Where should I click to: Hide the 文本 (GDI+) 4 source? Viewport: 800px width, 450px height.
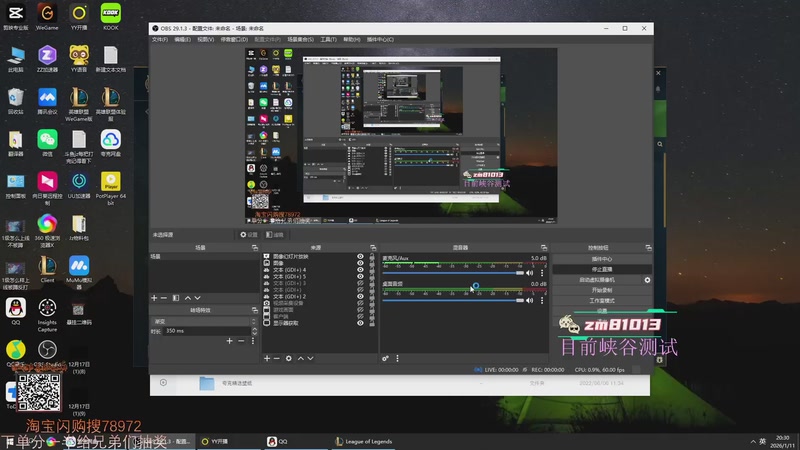360,270
